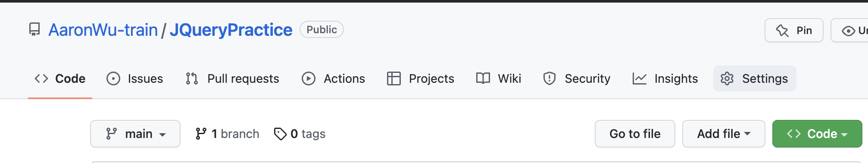
Task: Click the Issues circle-dot icon
Action: [113, 78]
